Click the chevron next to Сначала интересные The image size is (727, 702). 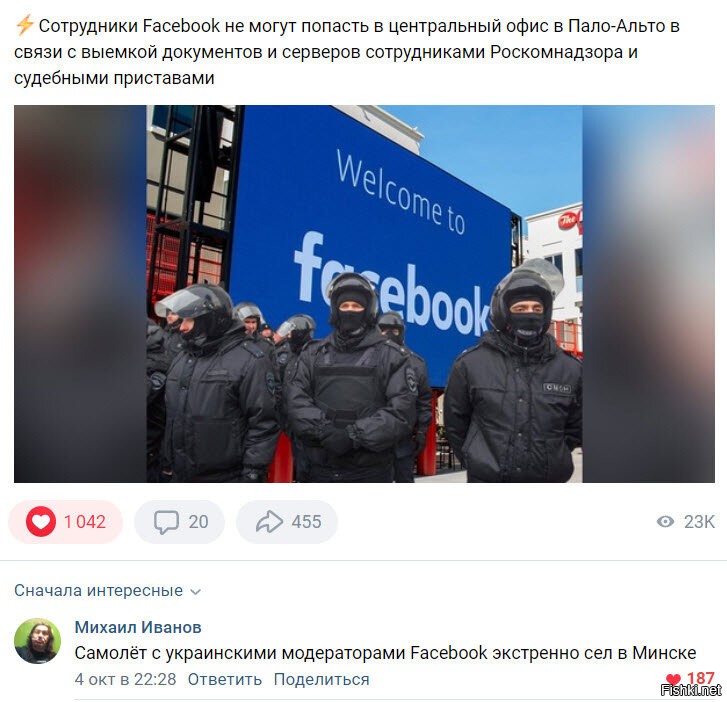tap(196, 592)
